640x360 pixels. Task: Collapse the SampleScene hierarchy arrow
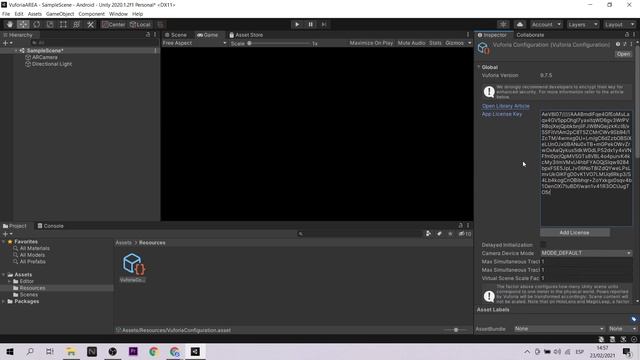[16, 51]
